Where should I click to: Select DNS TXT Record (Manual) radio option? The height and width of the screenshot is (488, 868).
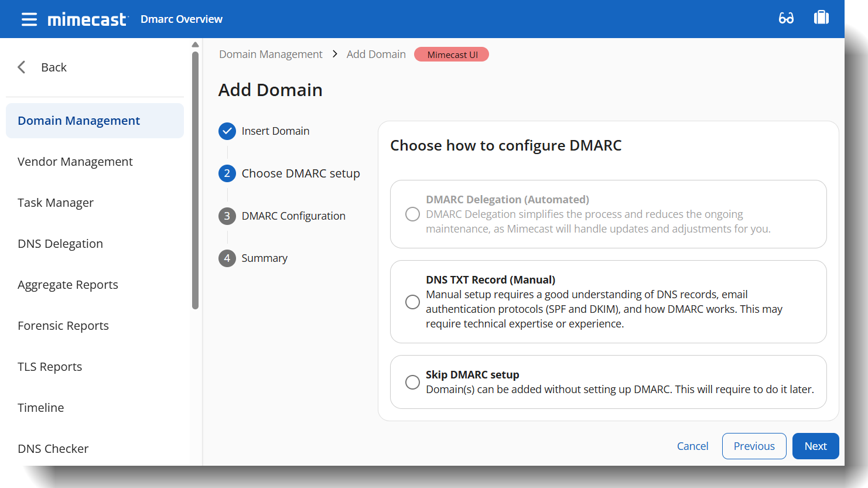pyautogui.click(x=412, y=302)
